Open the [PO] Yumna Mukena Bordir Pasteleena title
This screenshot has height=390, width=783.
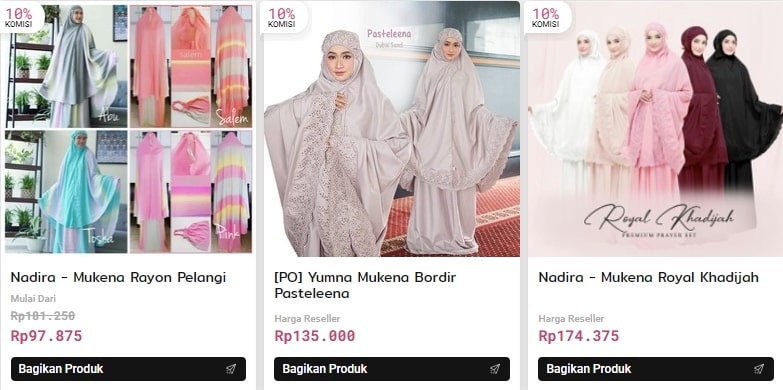coord(365,285)
